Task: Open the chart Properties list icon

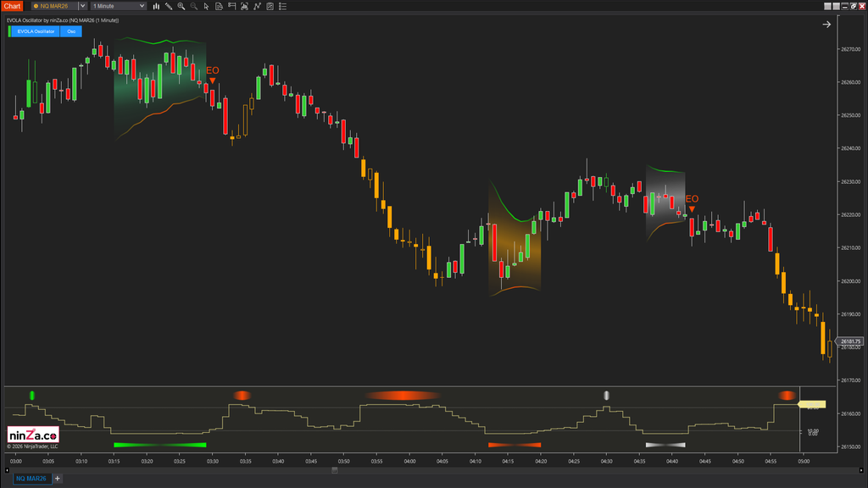Action: pos(283,6)
